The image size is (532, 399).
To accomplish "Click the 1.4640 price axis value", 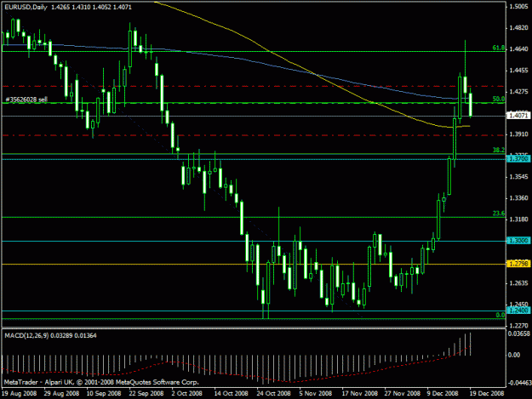I will (x=518, y=49).
